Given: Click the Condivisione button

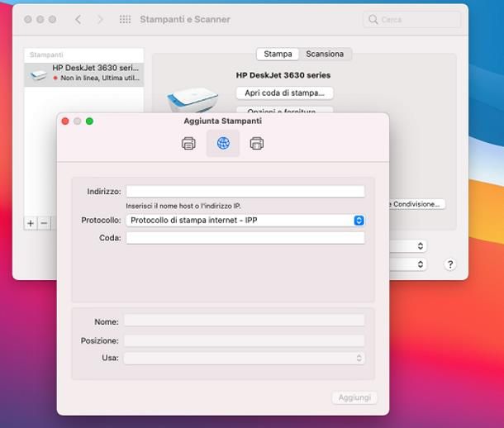Looking at the screenshot, I should click(417, 204).
